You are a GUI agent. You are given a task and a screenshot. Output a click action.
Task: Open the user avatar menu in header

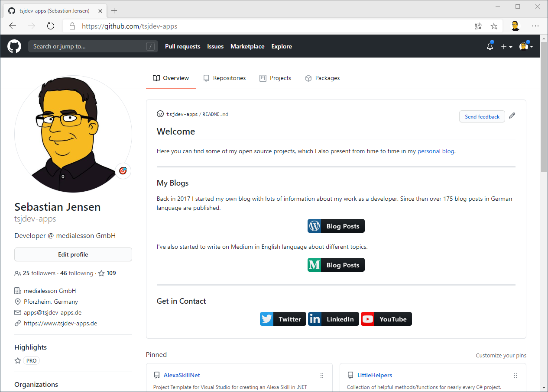pos(526,47)
